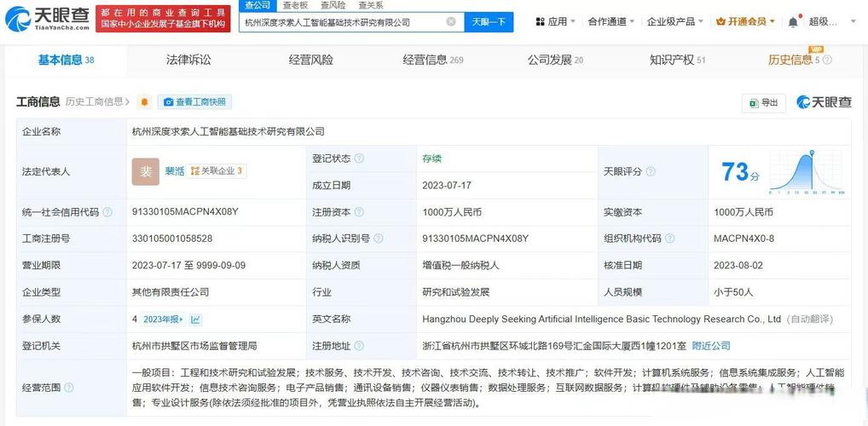Click help icon beside 统一社会信用代码
Viewport: 868px width, 426px height.
coord(107,212)
